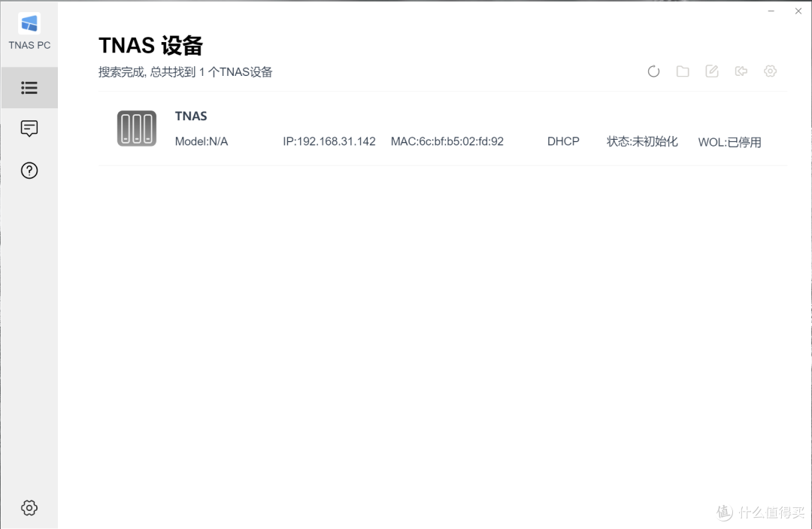This screenshot has height=529, width=812.
Task: Click the DHCP label
Action: tap(563, 141)
